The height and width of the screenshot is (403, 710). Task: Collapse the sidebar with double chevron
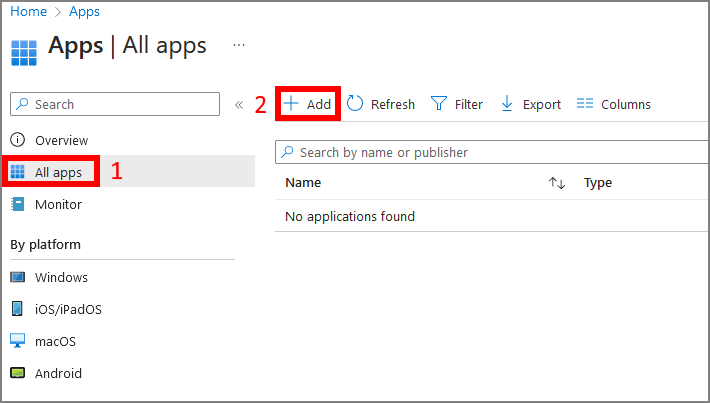[239, 104]
